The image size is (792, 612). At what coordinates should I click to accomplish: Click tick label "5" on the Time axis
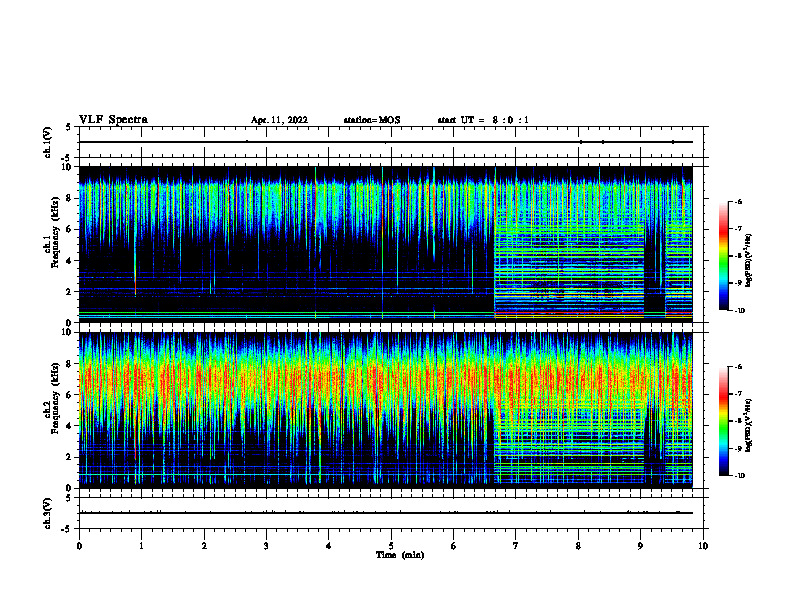[x=391, y=546]
